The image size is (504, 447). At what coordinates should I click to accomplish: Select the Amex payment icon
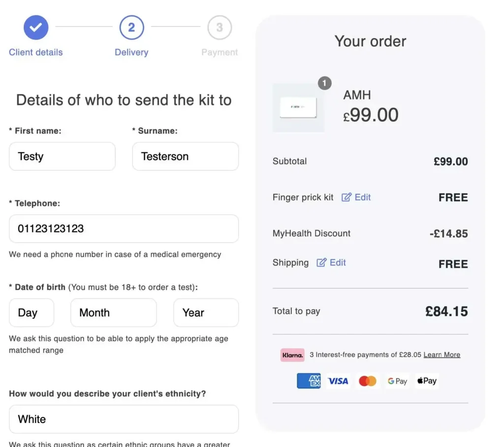click(x=308, y=381)
